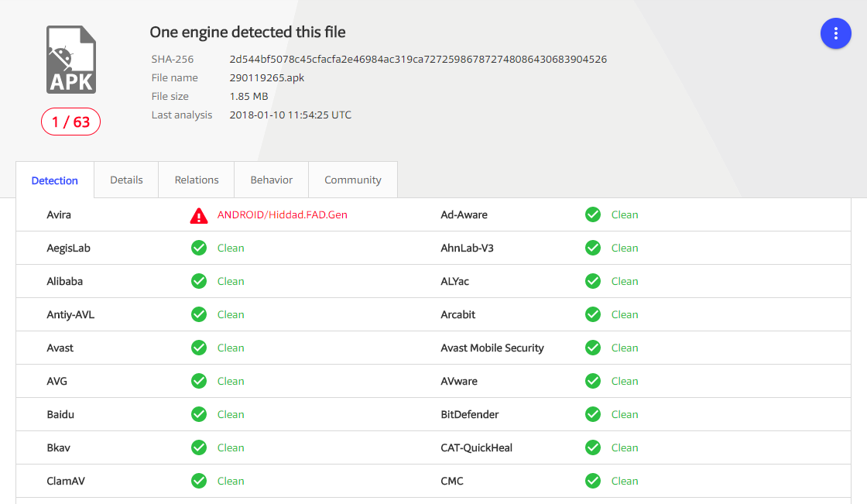Select the SHA-256 hash value
This screenshot has width=867, height=504.
click(x=418, y=59)
